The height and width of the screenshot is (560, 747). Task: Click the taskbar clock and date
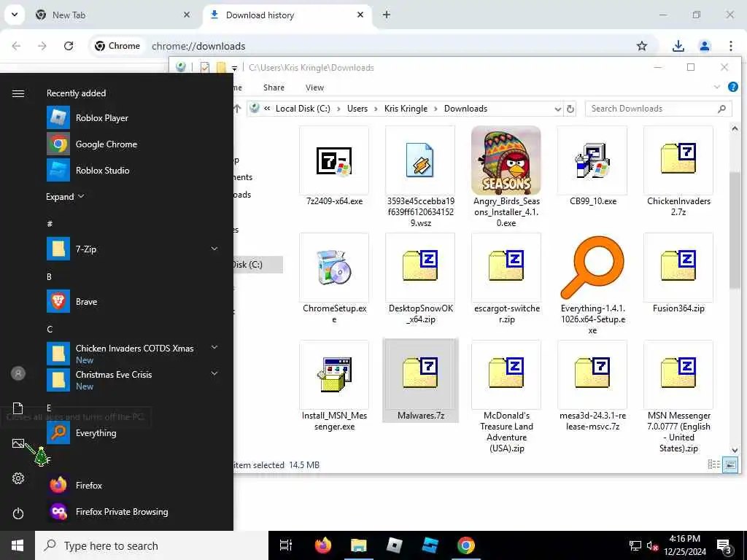click(x=684, y=545)
